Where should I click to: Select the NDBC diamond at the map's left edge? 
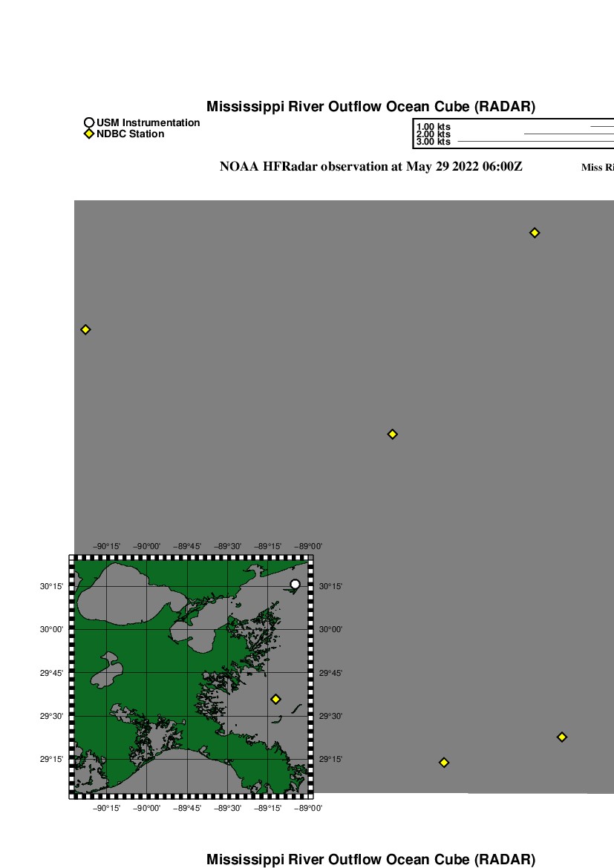point(85,329)
